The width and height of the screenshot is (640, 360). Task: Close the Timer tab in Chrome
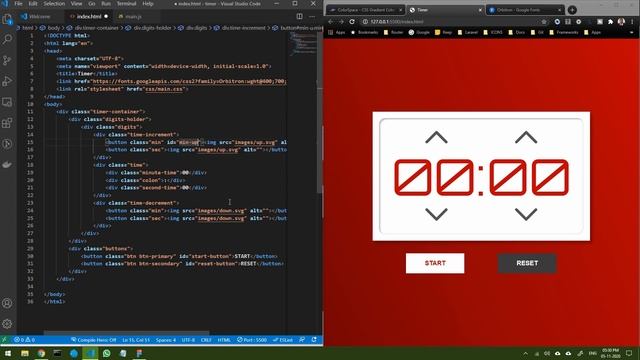point(480,10)
